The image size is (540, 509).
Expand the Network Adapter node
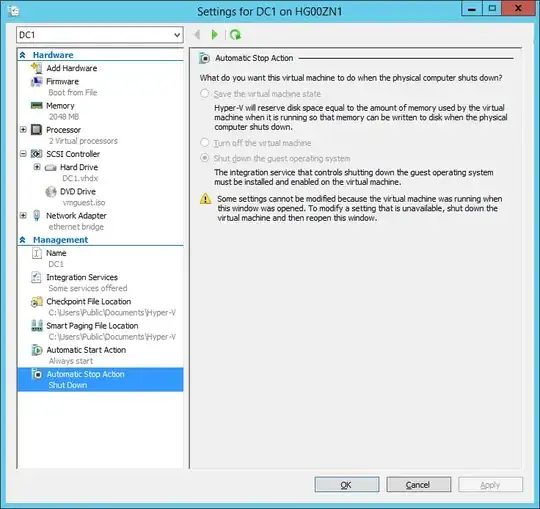pyautogui.click(x=23, y=216)
